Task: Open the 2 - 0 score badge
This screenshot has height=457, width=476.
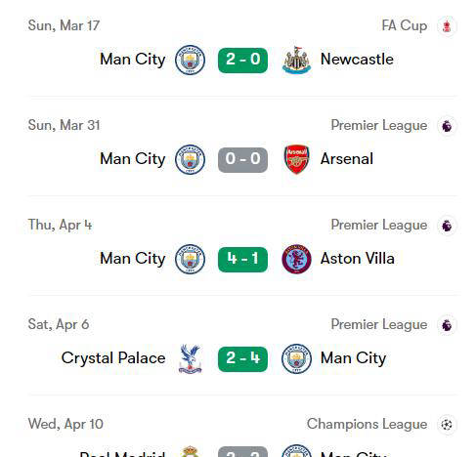Action: [x=242, y=61]
